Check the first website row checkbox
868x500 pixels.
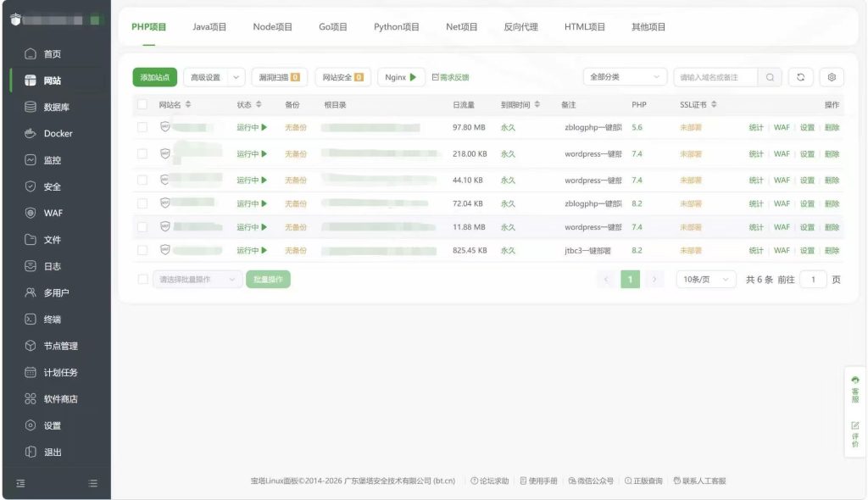[x=142, y=127]
